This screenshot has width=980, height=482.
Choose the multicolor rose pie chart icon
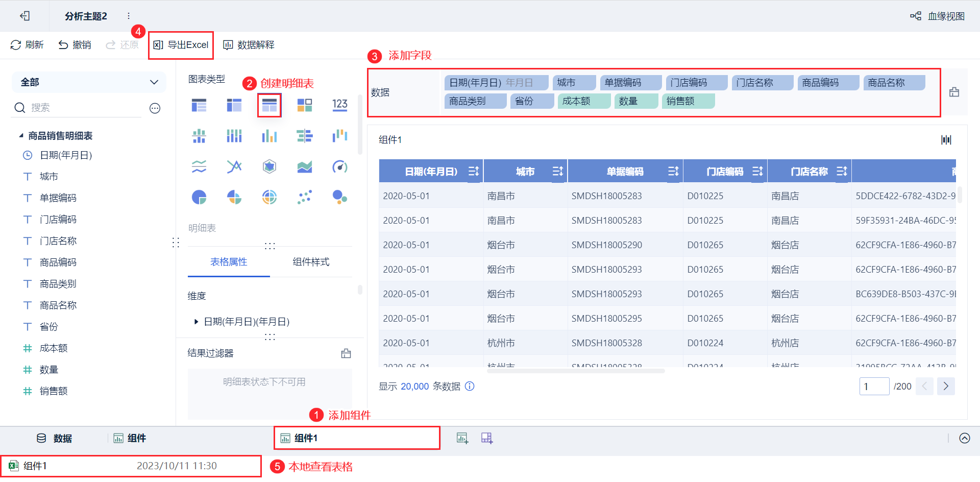pyautogui.click(x=234, y=197)
